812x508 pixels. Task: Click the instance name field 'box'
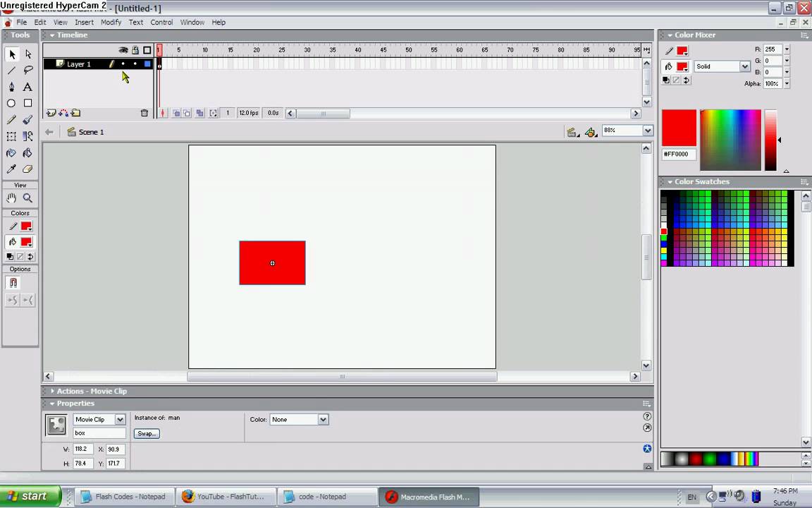(x=99, y=433)
